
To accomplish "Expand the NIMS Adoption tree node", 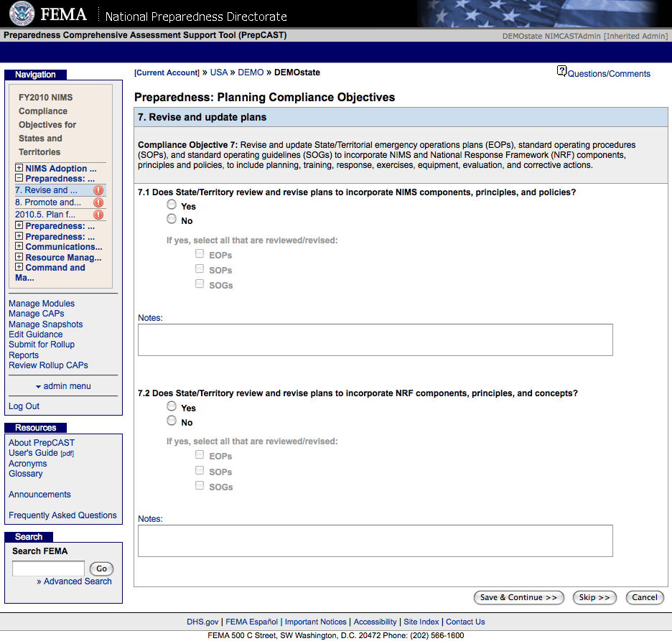I will point(19,169).
